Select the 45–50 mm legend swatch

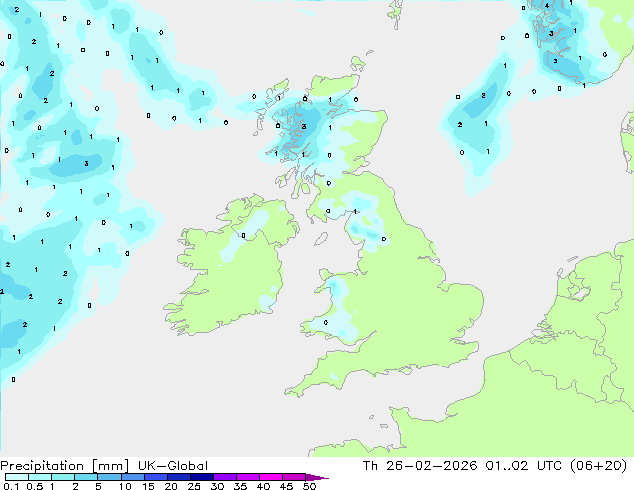(294, 477)
